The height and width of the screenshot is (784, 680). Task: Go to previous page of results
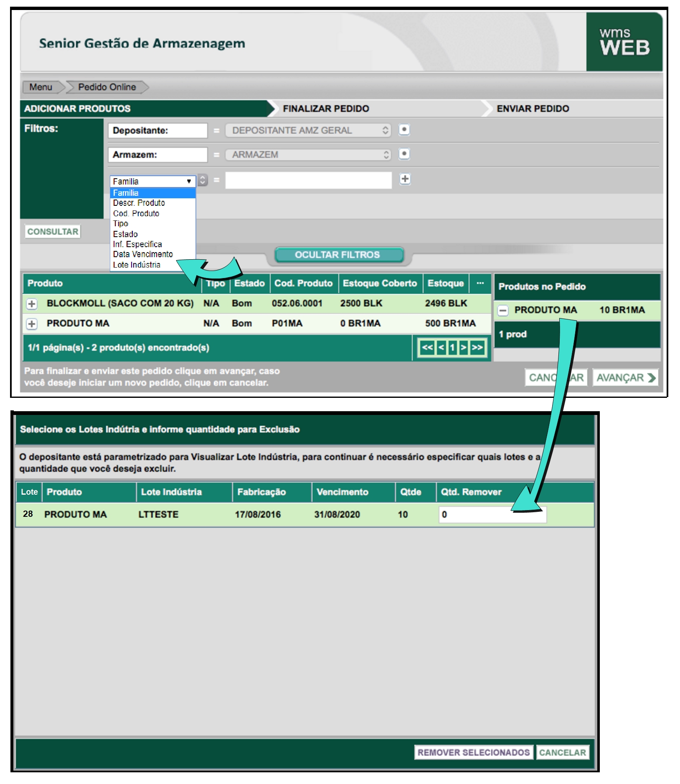click(441, 347)
